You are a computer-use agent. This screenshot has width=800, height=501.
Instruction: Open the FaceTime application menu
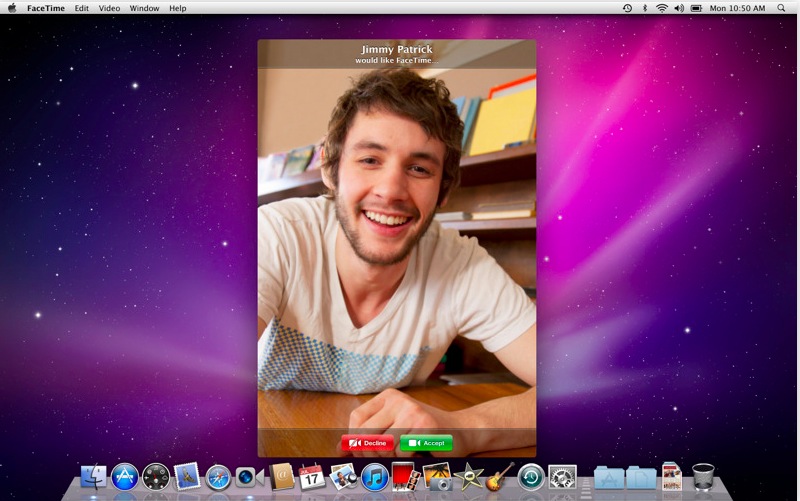click(x=46, y=8)
